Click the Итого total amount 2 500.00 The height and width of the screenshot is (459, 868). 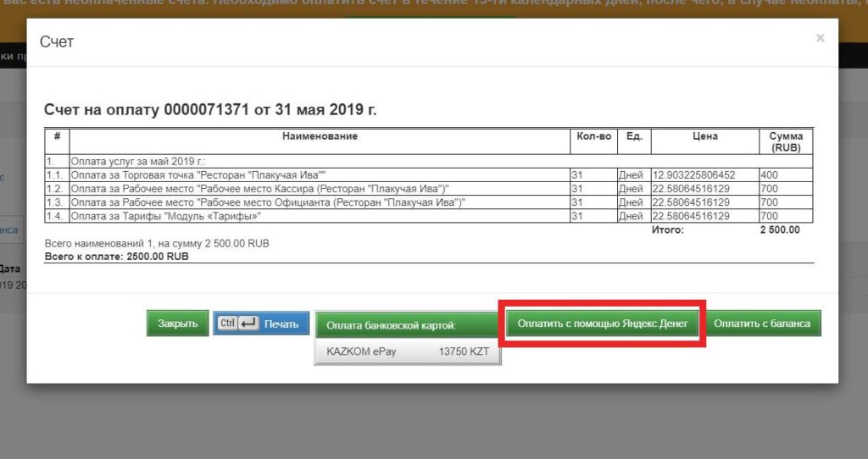[780, 229]
